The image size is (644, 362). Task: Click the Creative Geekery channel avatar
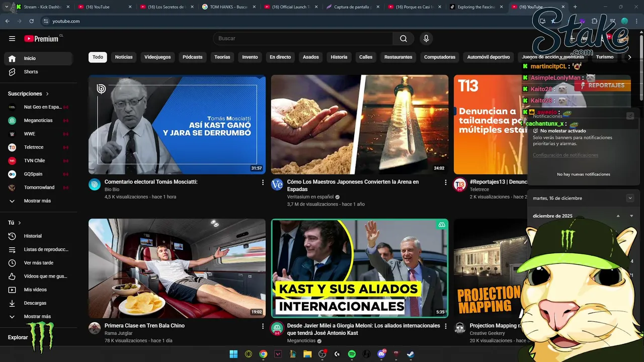tap(460, 328)
